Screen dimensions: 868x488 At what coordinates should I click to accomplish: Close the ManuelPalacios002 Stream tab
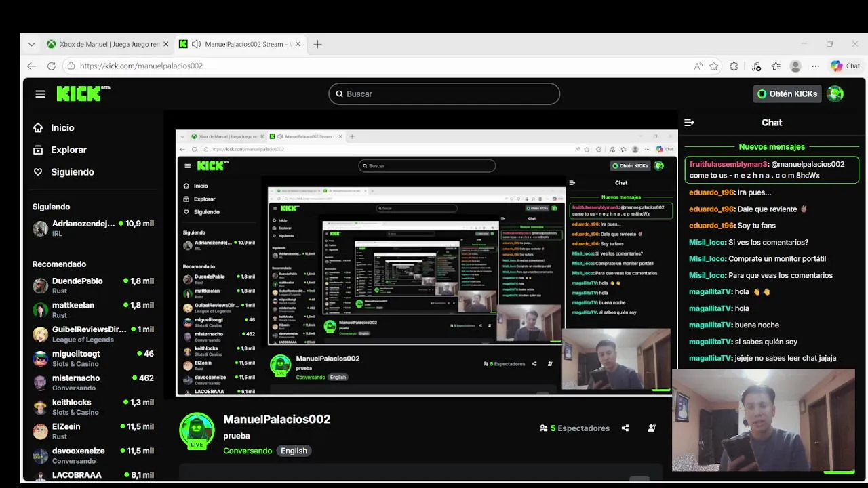299,44
